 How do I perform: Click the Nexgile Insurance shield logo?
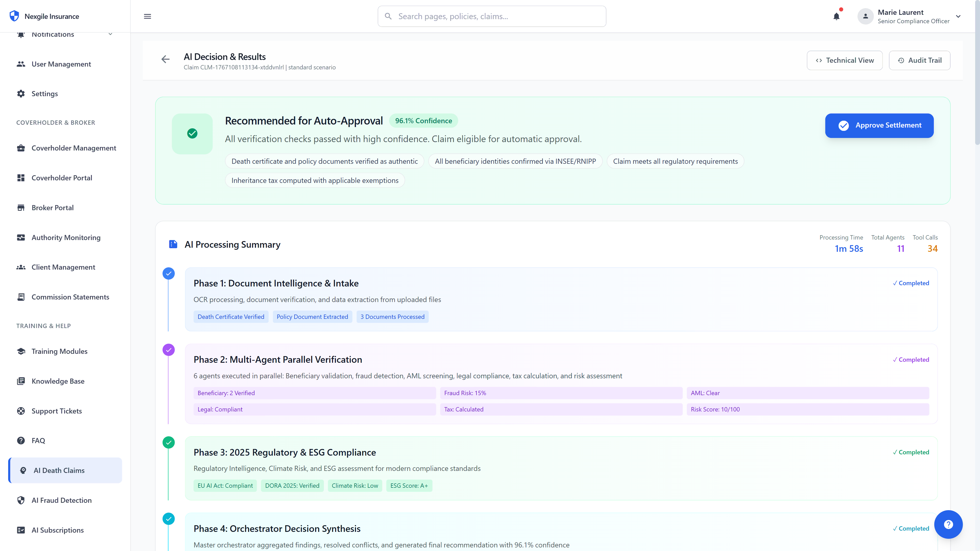(14, 16)
